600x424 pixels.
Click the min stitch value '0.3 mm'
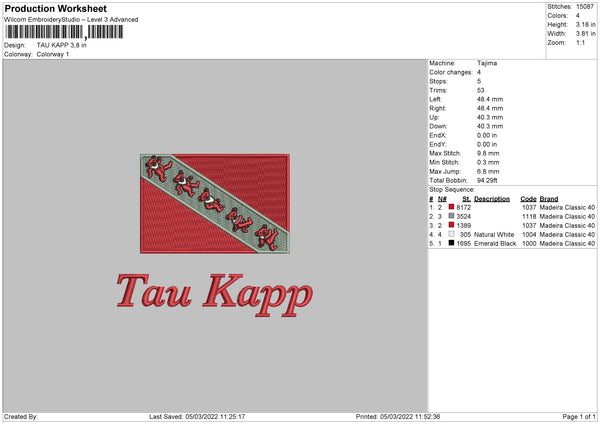[488, 162]
